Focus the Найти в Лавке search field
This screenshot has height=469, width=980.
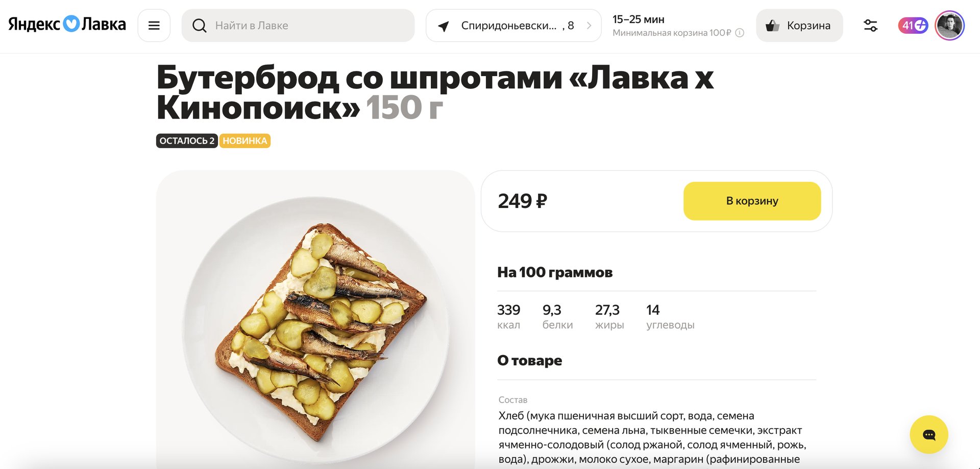[298, 26]
